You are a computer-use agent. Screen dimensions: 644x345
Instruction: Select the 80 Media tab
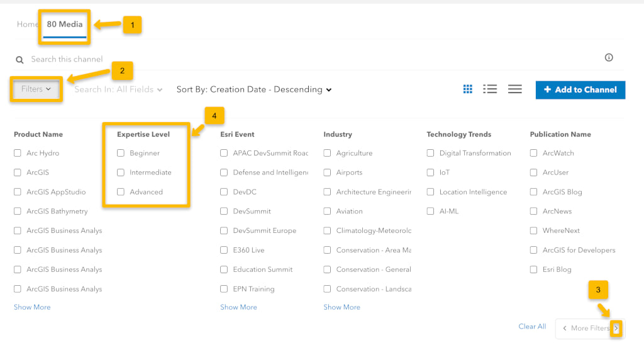pyautogui.click(x=65, y=25)
